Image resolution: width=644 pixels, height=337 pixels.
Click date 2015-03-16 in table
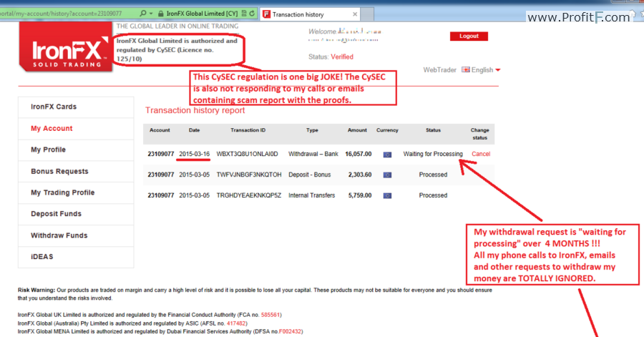(194, 154)
